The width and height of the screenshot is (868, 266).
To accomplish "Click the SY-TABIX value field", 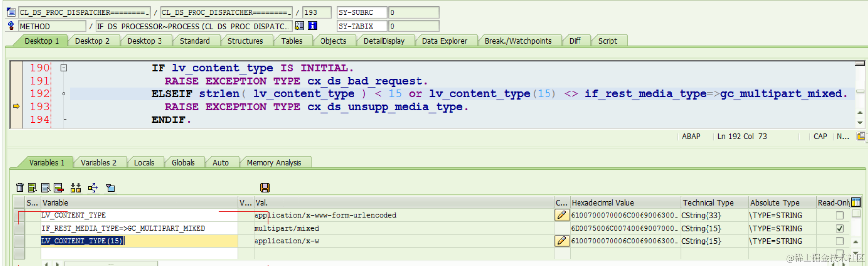I will (414, 26).
